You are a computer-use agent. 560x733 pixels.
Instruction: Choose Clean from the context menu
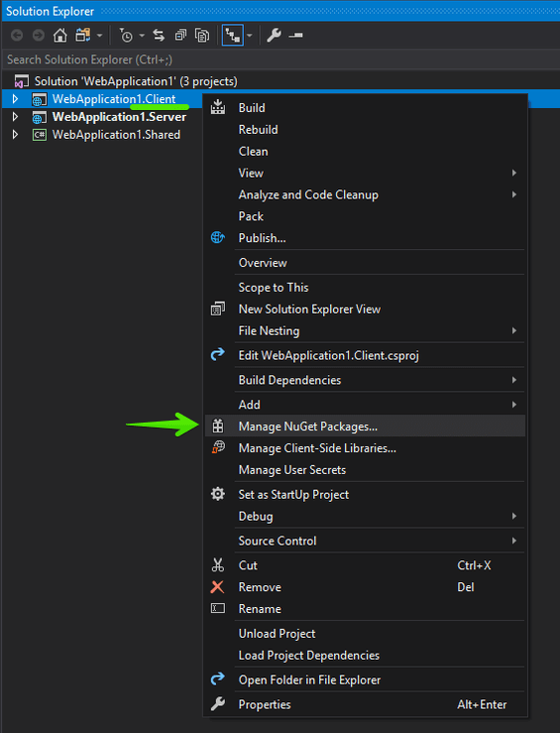pos(365,152)
